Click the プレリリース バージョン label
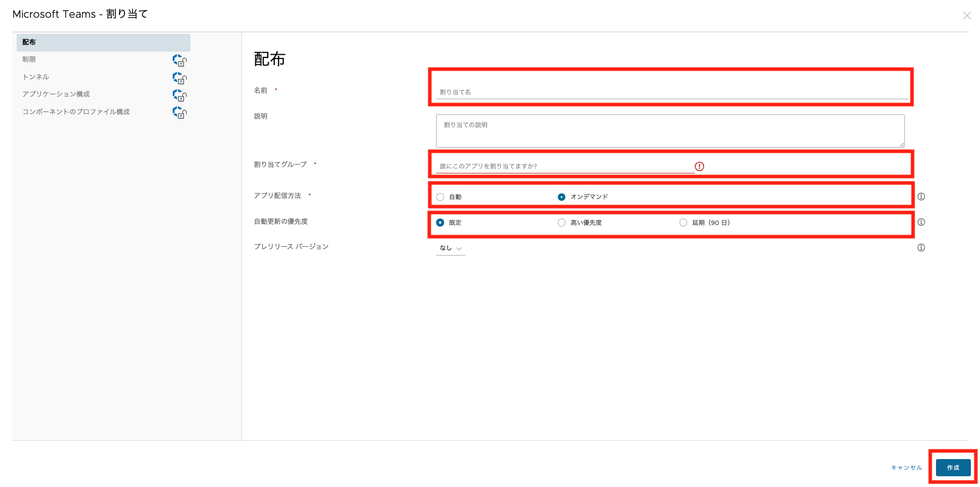The width and height of the screenshot is (980, 487). (x=291, y=246)
